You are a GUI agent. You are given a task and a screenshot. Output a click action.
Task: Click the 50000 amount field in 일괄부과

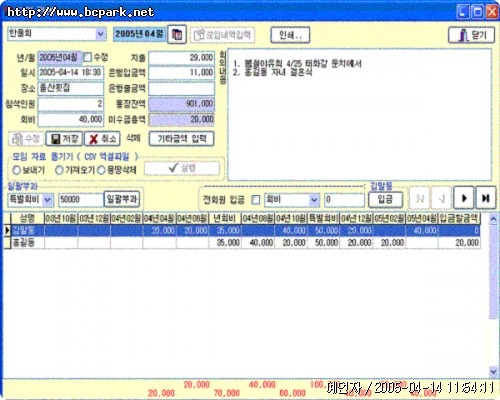click(x=81, y=200)
